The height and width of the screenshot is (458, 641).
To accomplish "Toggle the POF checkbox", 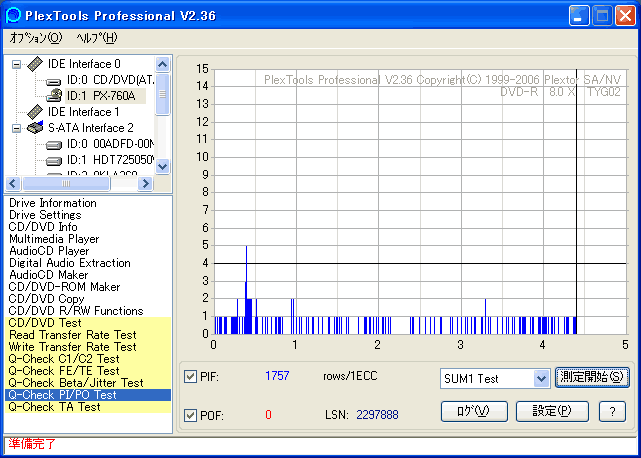I will [190, 416].
